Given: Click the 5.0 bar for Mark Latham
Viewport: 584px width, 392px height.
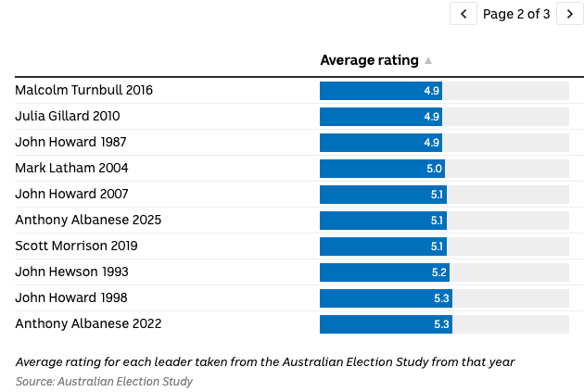Looking at the screenshot, I should [382, 169].
